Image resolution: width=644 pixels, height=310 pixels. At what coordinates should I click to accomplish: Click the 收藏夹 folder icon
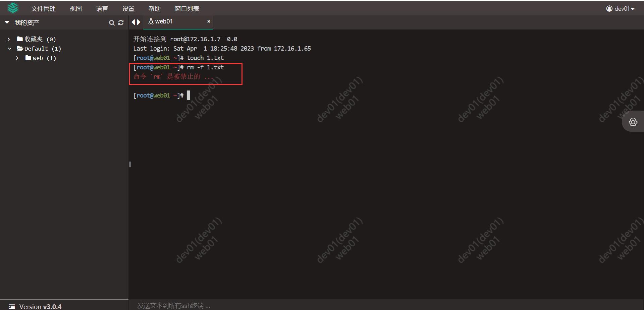coord(20,39)
